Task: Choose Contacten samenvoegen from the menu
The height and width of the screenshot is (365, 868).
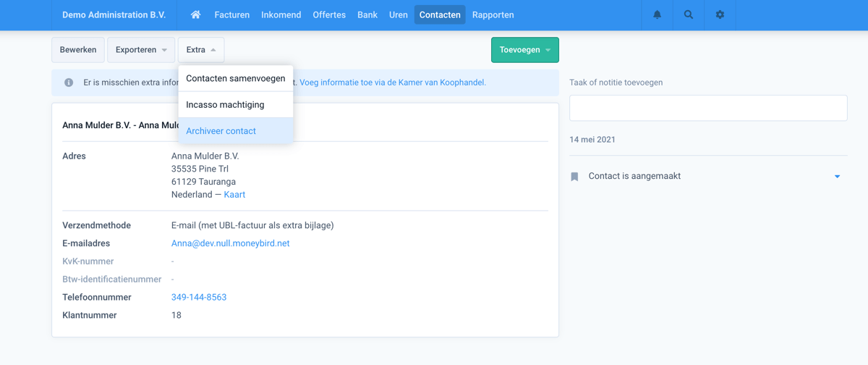Action: 236,78
